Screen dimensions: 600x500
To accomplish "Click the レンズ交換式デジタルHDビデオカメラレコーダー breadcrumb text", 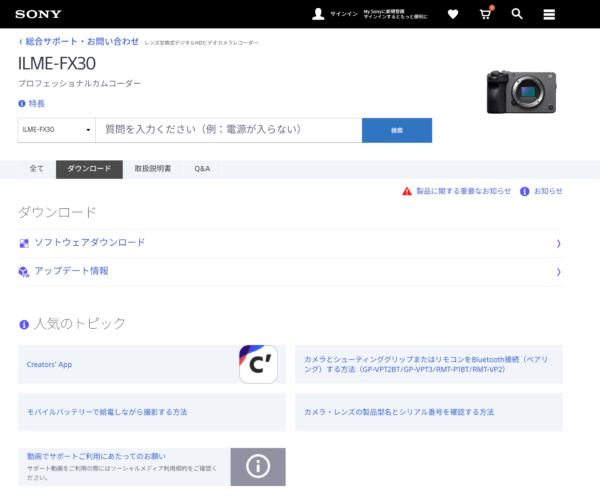I will coord(201,43).
